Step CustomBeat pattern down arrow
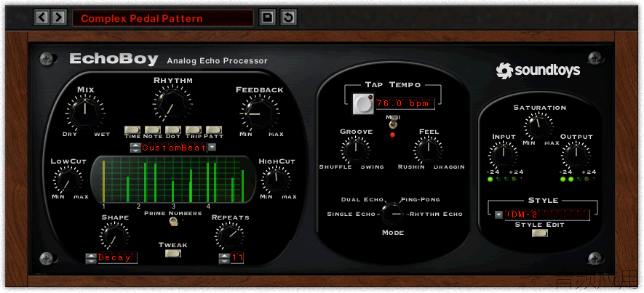The height and width of the screenshot is (293, 644). tap(134, 150)
